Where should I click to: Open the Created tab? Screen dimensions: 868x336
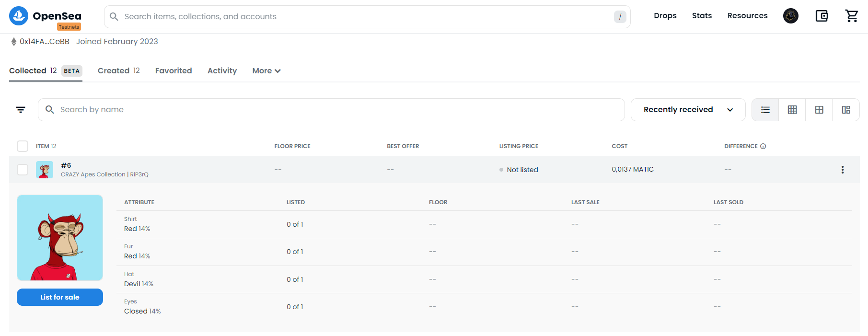[119, 71]
